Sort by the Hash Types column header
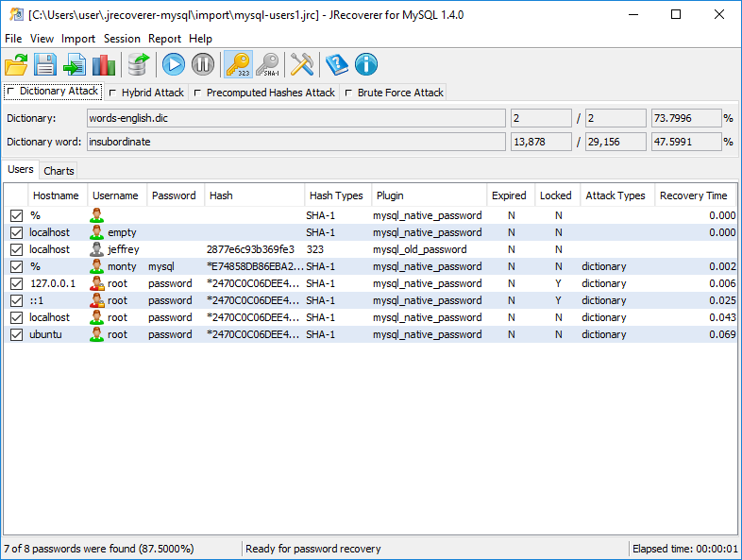Viewport: 742px width, 560px height. click(336, 195)
